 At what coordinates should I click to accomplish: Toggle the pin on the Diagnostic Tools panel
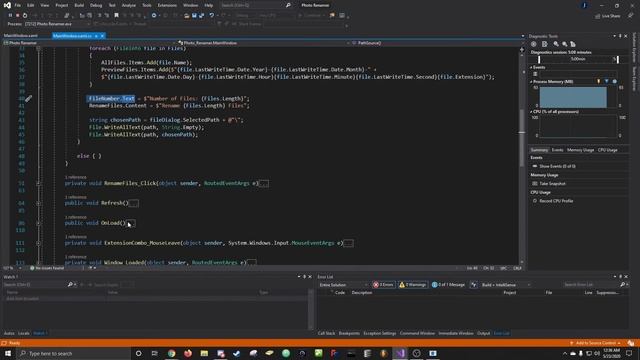click(x=620, y=36)
